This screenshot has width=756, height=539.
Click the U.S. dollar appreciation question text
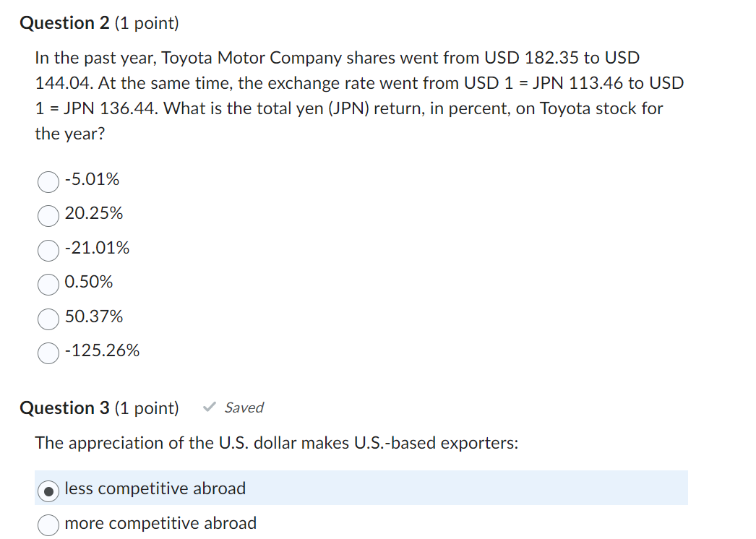pyautogui.click(x=277, y=443)
